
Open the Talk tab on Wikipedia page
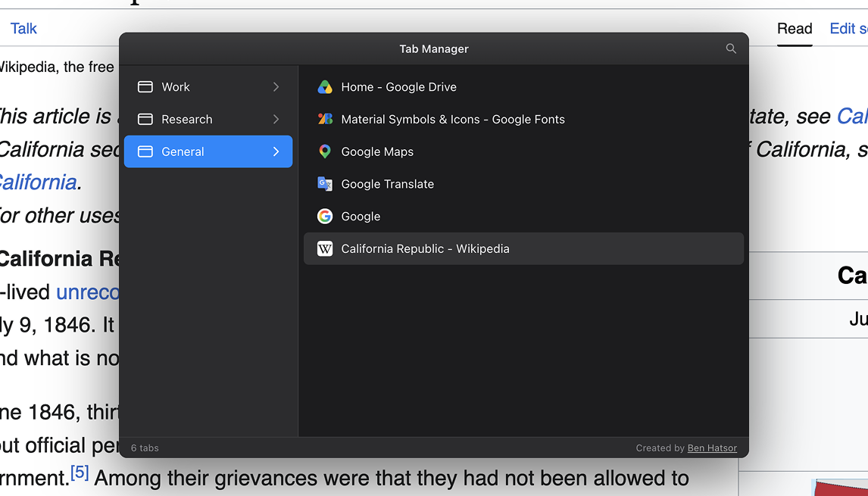tap(23, 28)
